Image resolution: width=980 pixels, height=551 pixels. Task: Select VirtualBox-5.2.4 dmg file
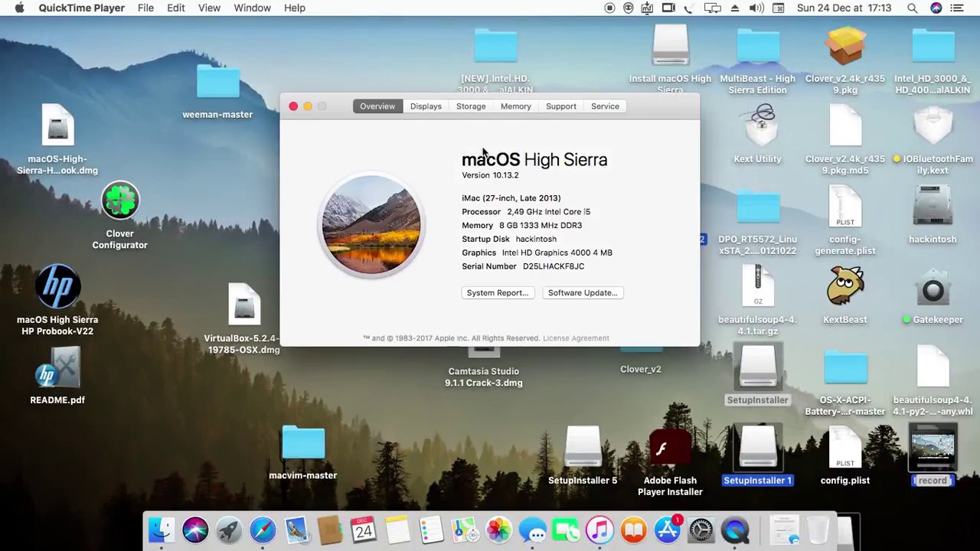pyautogui.click(x=243, y=305)
